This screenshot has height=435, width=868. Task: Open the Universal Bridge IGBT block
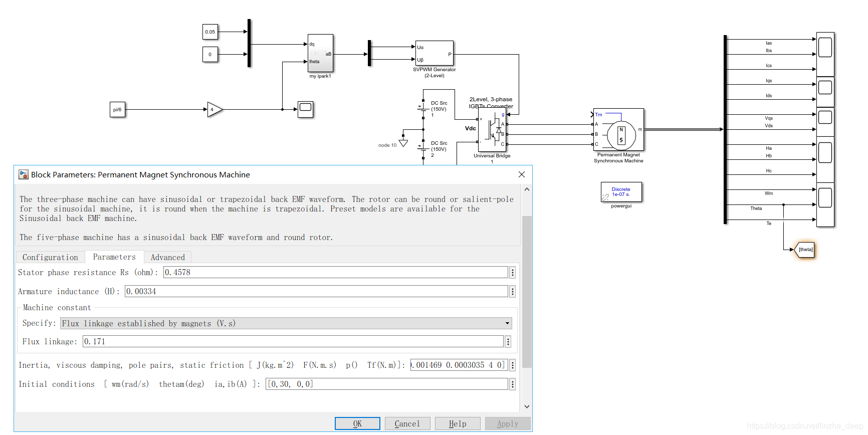(492, 130)
